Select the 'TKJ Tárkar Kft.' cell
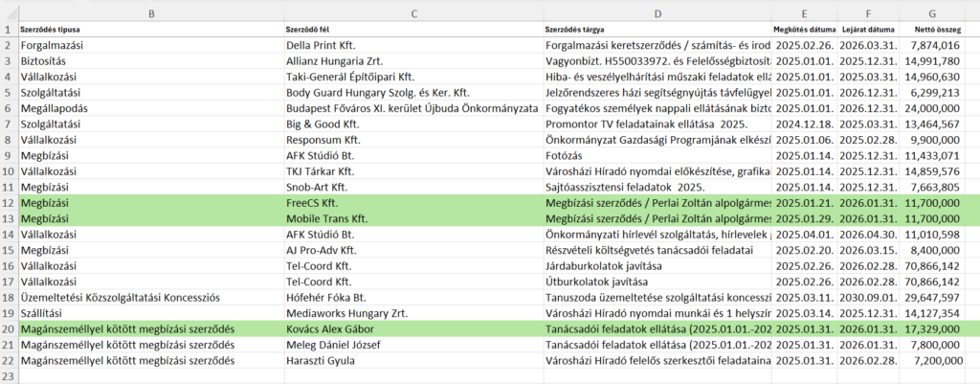 [x=413, y=171]
